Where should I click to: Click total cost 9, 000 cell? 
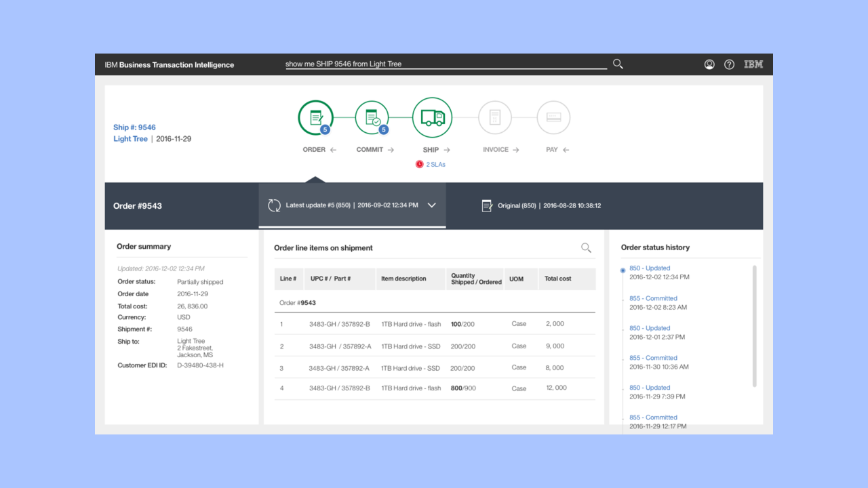coord(555,346)
